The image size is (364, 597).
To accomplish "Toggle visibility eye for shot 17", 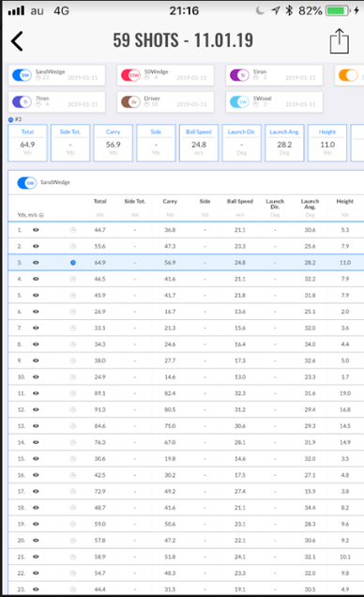I will pyautogui.click(x=36, y=491).
